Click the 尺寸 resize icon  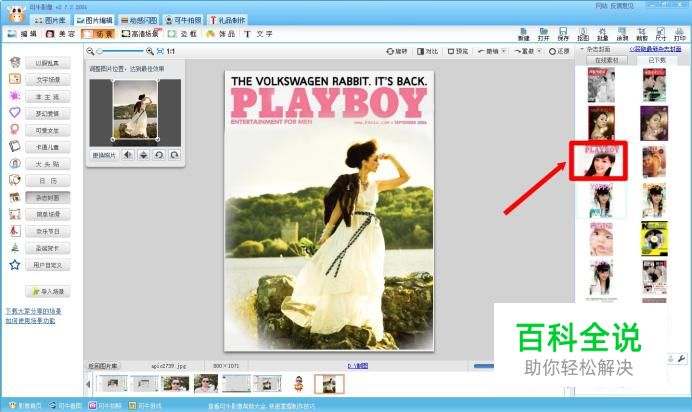[661, 34]
